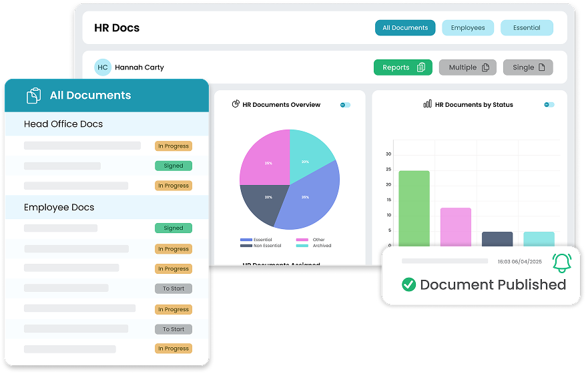Click the clipboard icon on Reports button
Image resolution: width=588 pixels, height=374 pixels.
tap(421, 67)
